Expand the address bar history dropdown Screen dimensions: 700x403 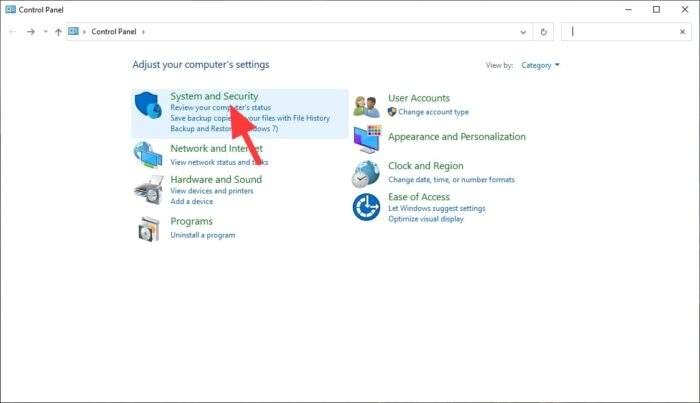click(x=523, y=32)
